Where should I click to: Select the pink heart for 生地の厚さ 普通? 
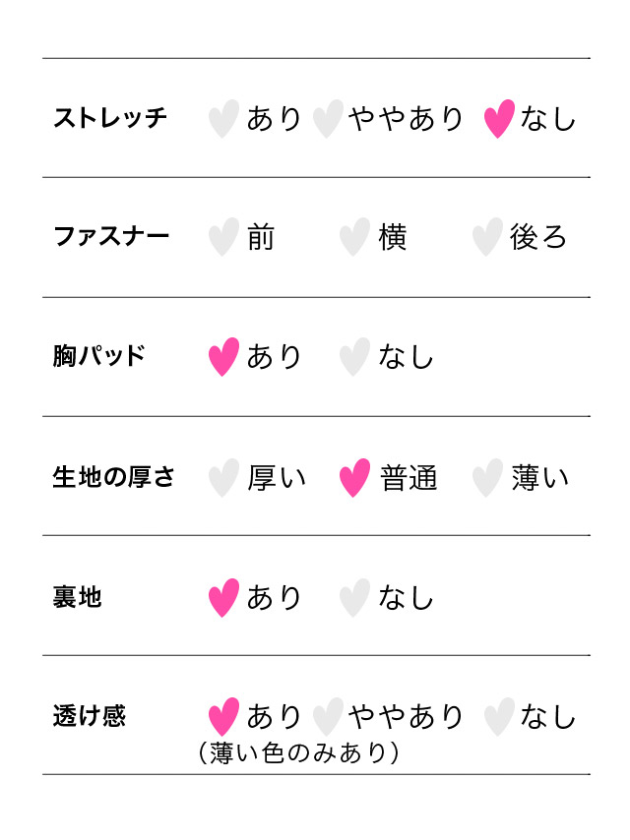[x=354, y=478]
